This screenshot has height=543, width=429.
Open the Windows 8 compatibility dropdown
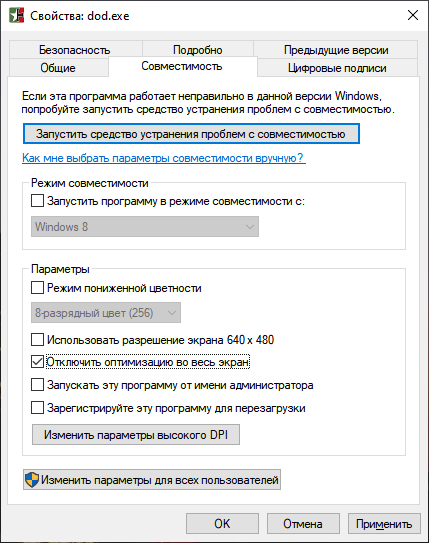point(145,227)
